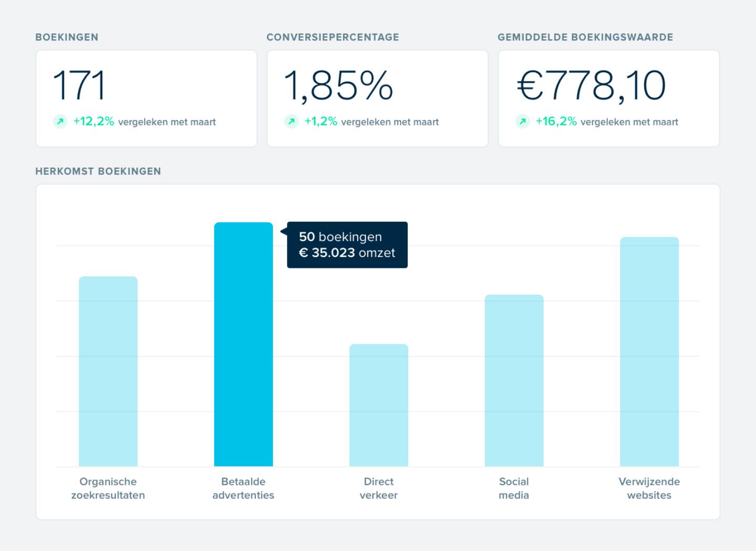756x551 pixels.
Task: Open the Gemiddelde boekingswaarde card
Action: (609, 99)
